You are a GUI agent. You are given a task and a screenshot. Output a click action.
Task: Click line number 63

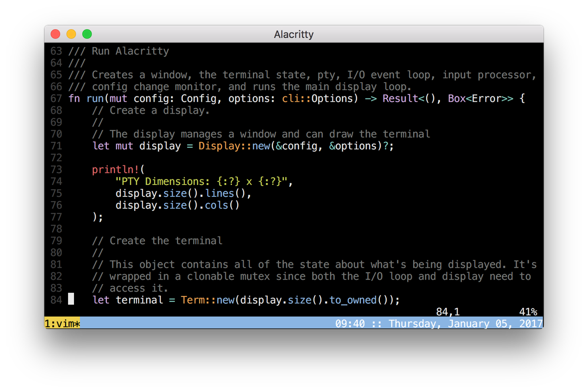pyautogui.click(x=56, y=51)
